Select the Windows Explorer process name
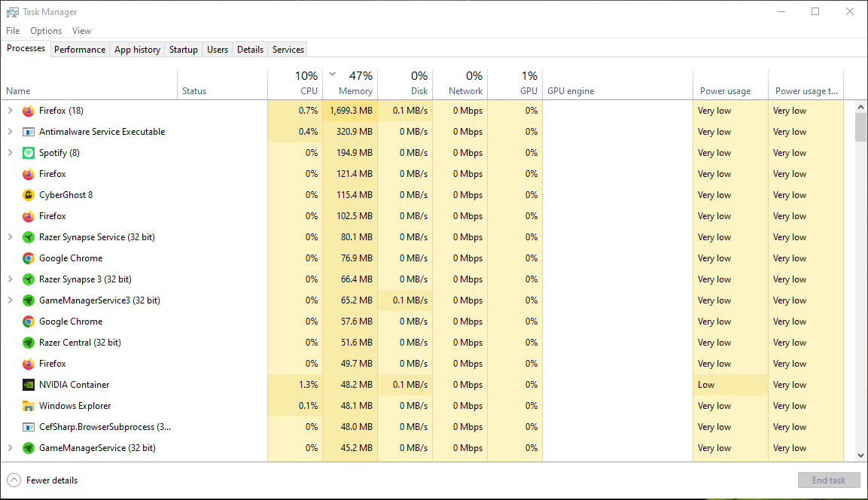 [75, 406]
